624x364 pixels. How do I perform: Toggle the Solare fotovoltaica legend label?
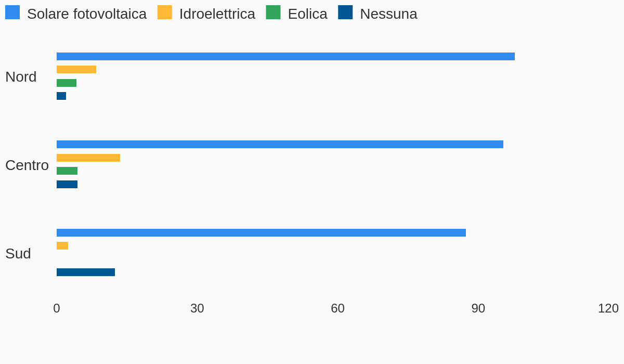87,14
